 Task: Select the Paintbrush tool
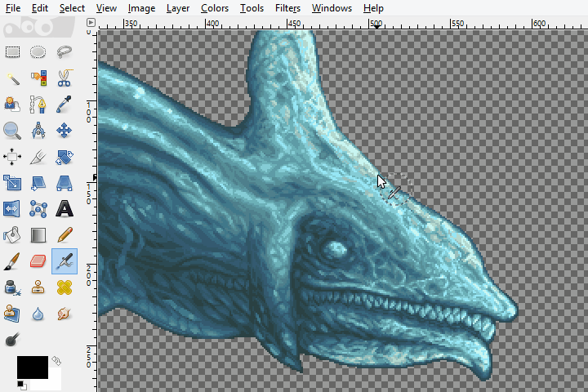pyautogui.click(x=12, y=261)
